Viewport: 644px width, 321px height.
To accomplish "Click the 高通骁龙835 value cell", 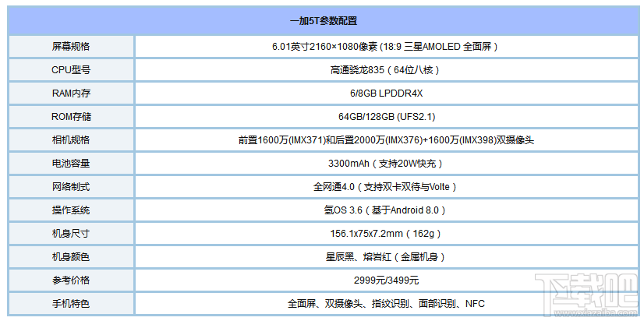I will click(x=386, y=70).
